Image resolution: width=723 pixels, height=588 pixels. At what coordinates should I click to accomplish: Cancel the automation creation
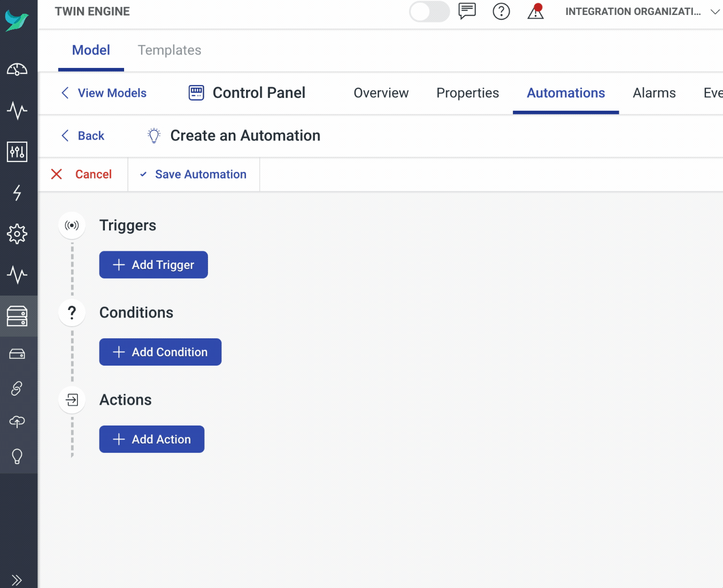click(x=81, y=174)
